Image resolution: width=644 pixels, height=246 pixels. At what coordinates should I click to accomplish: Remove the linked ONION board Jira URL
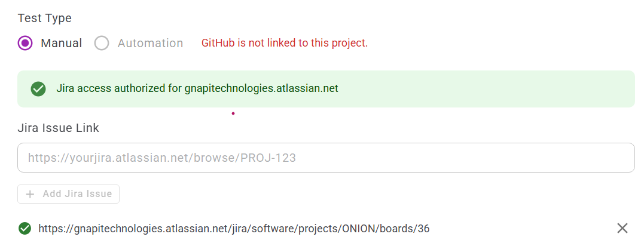[622, 228]
